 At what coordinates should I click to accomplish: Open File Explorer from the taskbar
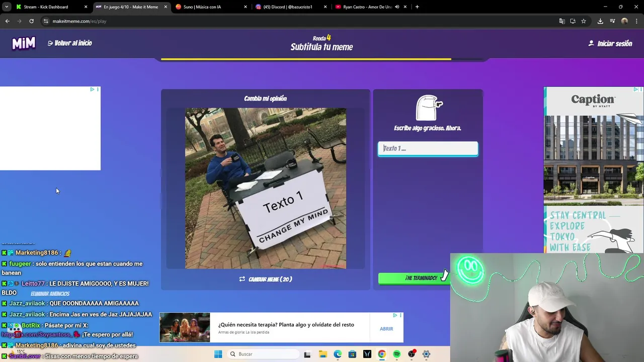pyautogui.click(x=323, y=354)
